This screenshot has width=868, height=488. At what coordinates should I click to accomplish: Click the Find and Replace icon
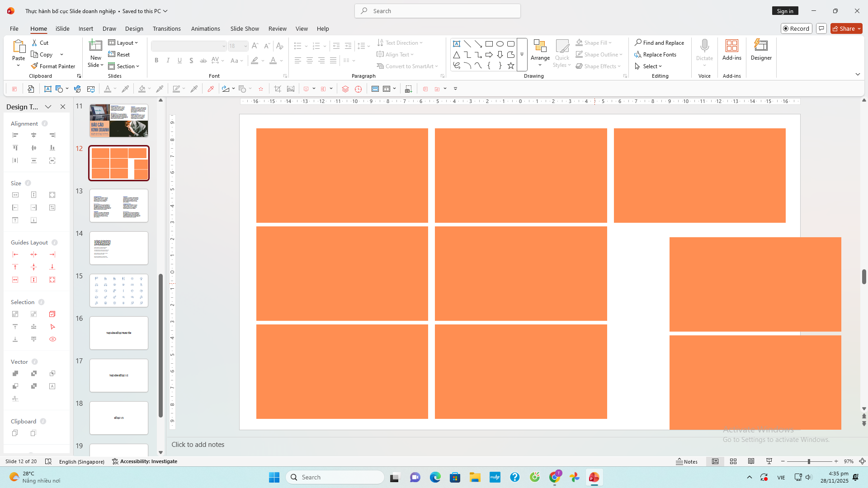pos(638,42)
